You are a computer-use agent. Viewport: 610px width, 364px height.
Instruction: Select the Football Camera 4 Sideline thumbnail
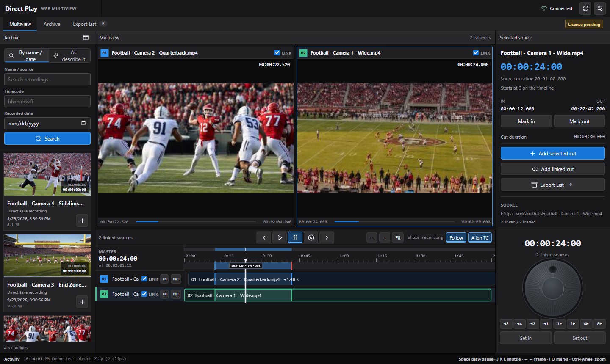tap(47, 174)
